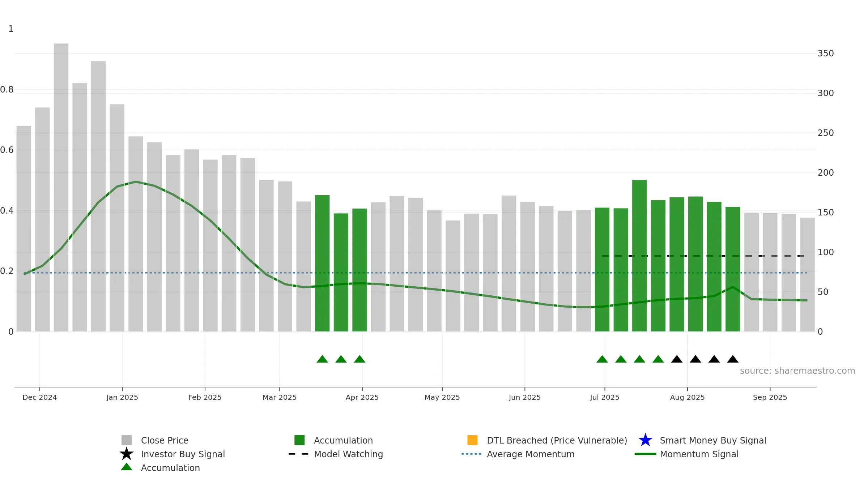Screen dimensions: 868x488
Task: Toggle the Average Momentum legend label
Action: 531,454
